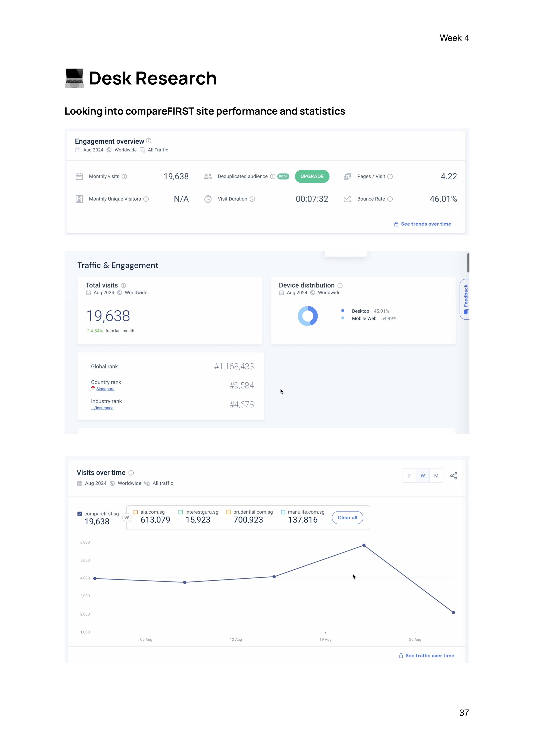Check the aia.com.sg comparison checkbox
Image resolution: width=534 pixels, height=756 pixels.
(136, 512)
